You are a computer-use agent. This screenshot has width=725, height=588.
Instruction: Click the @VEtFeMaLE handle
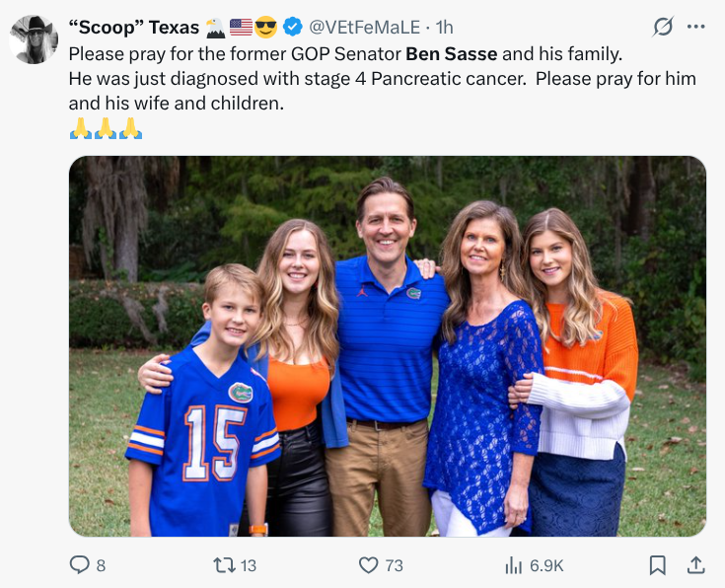pos(364,28)
